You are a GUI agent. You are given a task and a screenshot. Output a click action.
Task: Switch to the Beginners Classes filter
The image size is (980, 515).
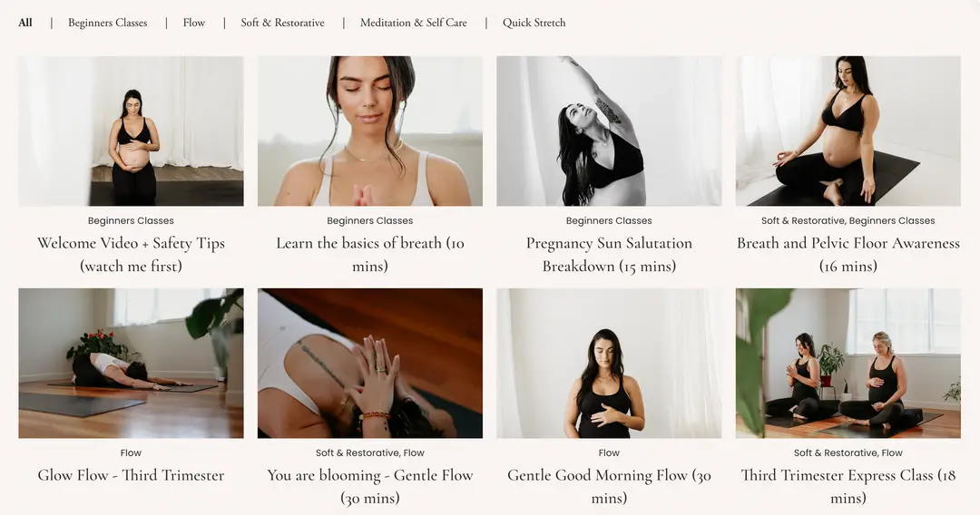[x=107, y=23]
